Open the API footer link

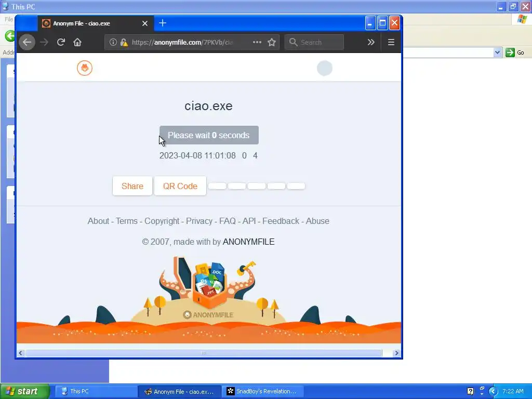[x=249, y=221]
